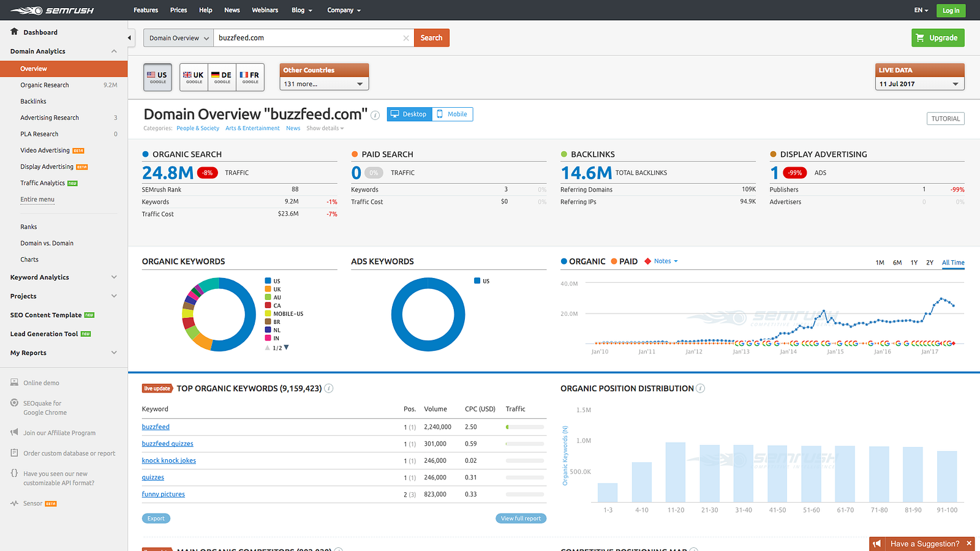Open the Company dropdown menu

344,10
